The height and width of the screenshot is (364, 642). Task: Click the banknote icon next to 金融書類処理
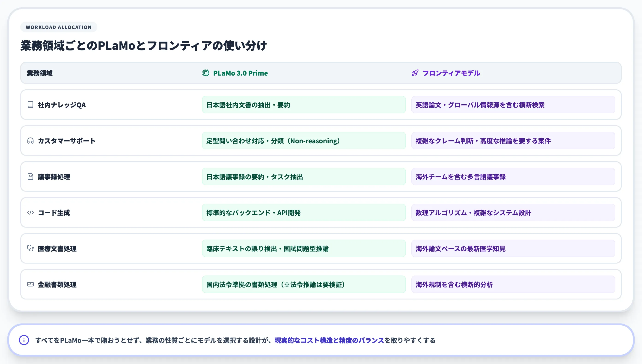[30, 284]
